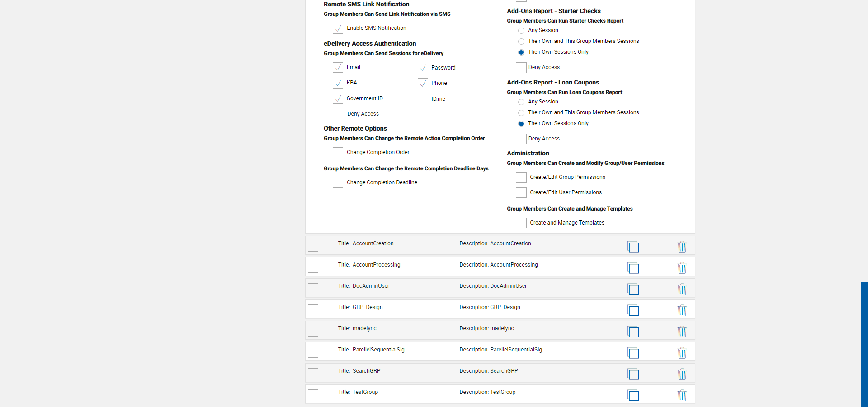Image resolution: width=868 pixels, height=407 pixels.
Task: Enable the ID.me authentication checkbox
Action: [423, 99]
